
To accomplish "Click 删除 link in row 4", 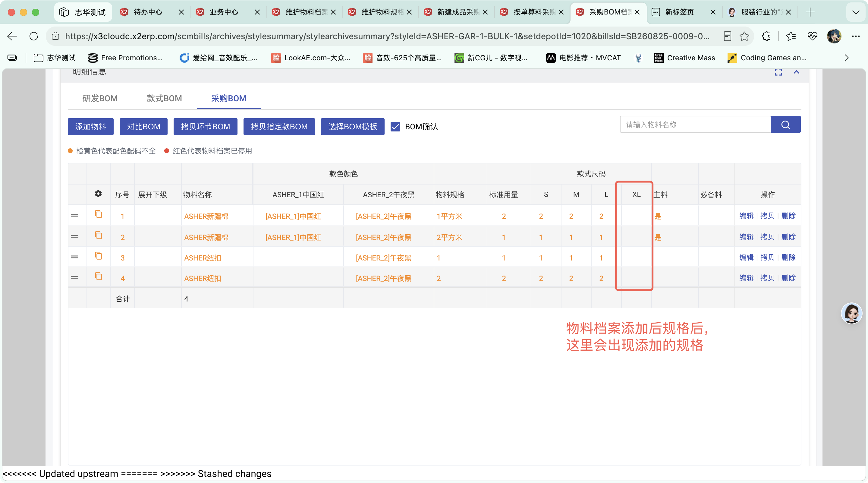I will click(x=788, y=278).
